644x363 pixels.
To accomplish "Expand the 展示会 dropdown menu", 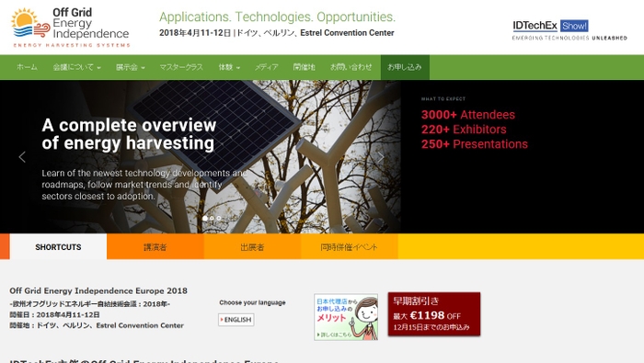I will tap(131, 67).
